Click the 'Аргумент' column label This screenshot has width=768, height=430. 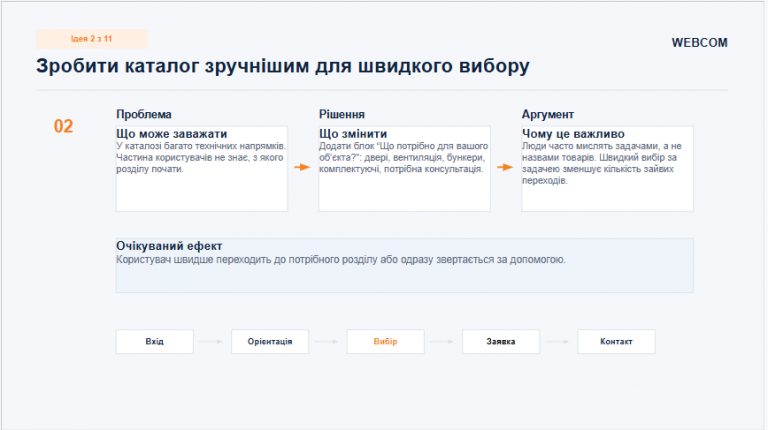pyautogui.click(x=548, y=115)
